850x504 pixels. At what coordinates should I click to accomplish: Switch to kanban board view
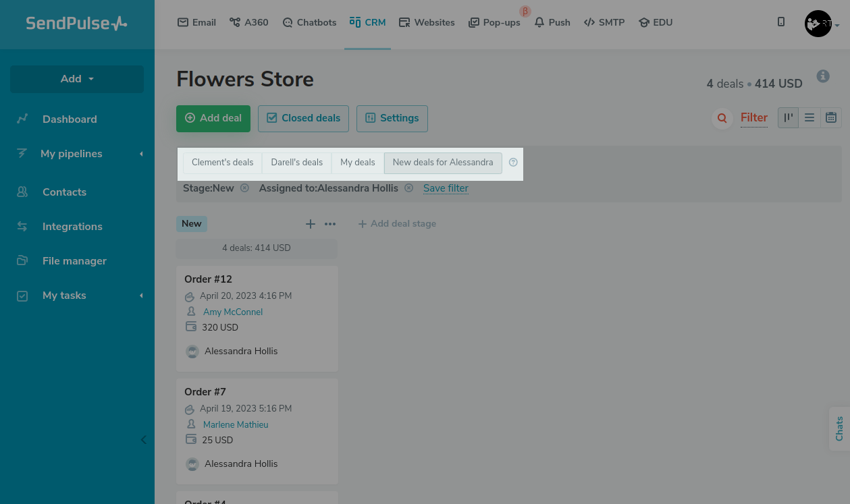pos(788,117)
